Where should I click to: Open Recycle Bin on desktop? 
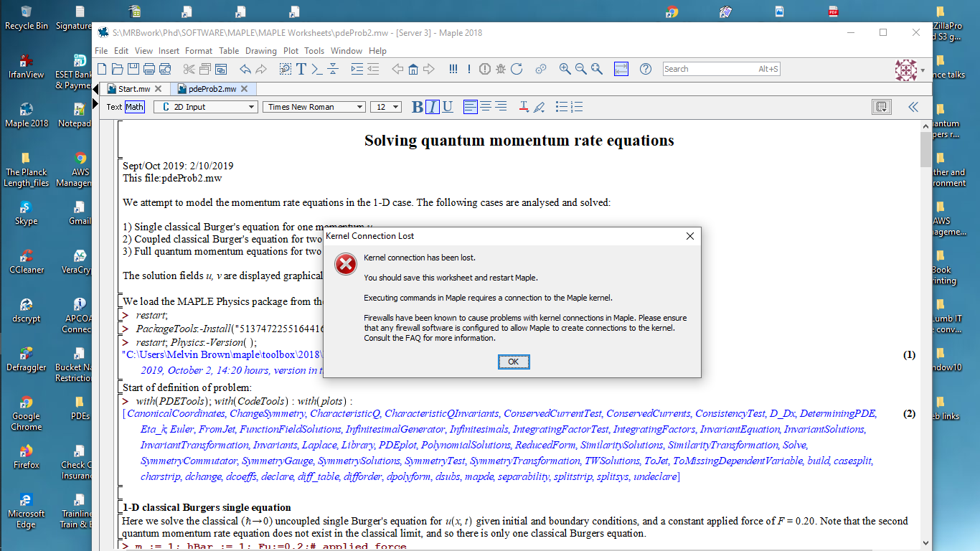point(27,17)
